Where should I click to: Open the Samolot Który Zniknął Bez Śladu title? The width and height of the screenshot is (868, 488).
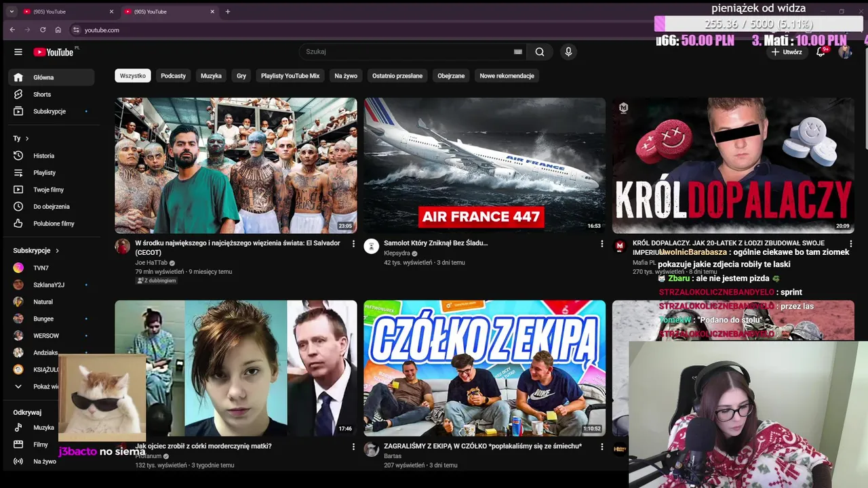click(436, 243)
